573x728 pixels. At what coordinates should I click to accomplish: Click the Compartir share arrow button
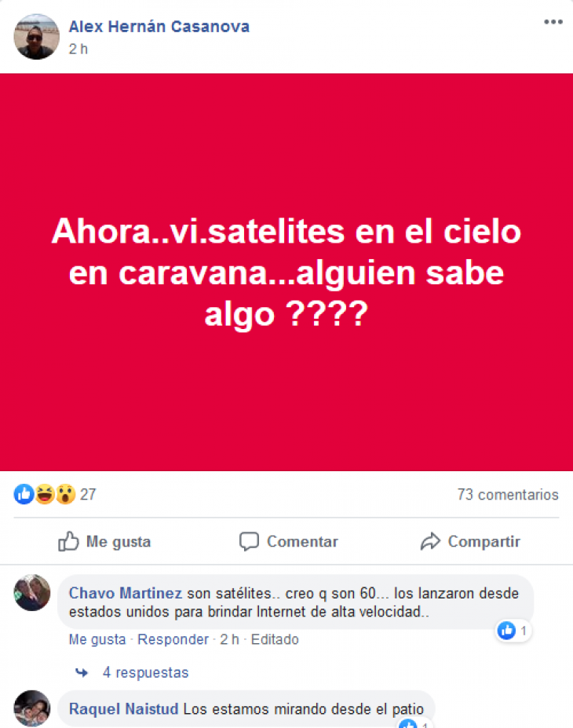(x=470, y=541)
